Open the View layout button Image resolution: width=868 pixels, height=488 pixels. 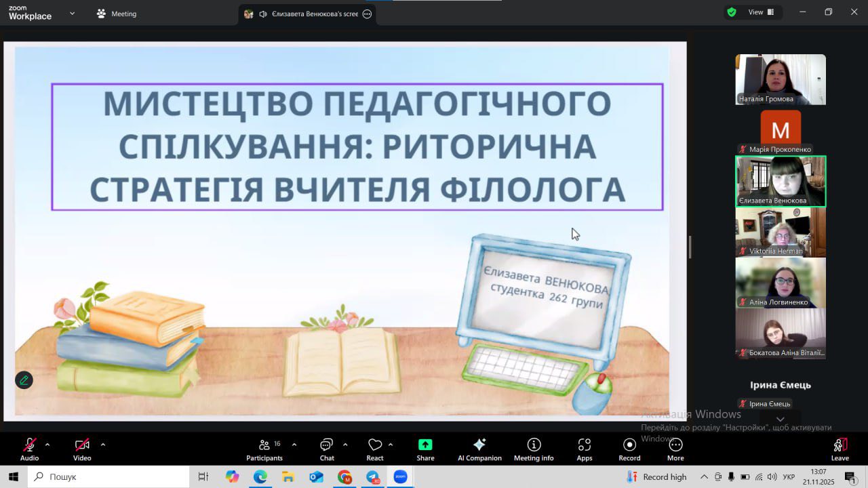[760, 12]
